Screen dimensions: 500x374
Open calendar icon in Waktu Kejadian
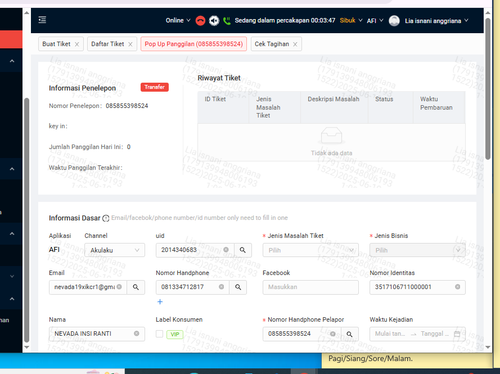pos(457,334)
